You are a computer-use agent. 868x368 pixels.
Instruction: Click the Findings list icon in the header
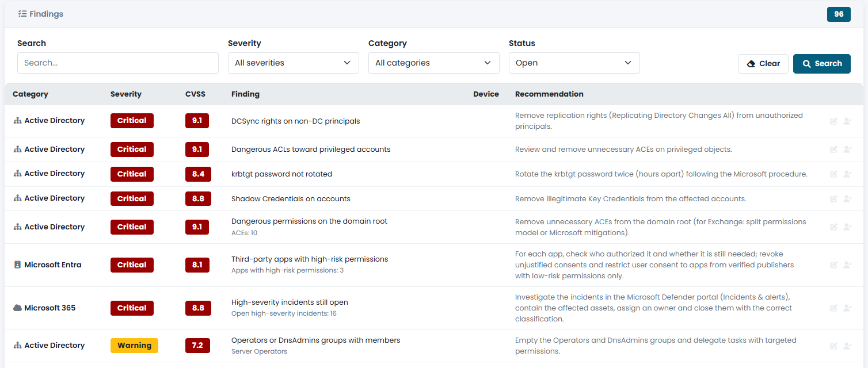click(22, 14)
